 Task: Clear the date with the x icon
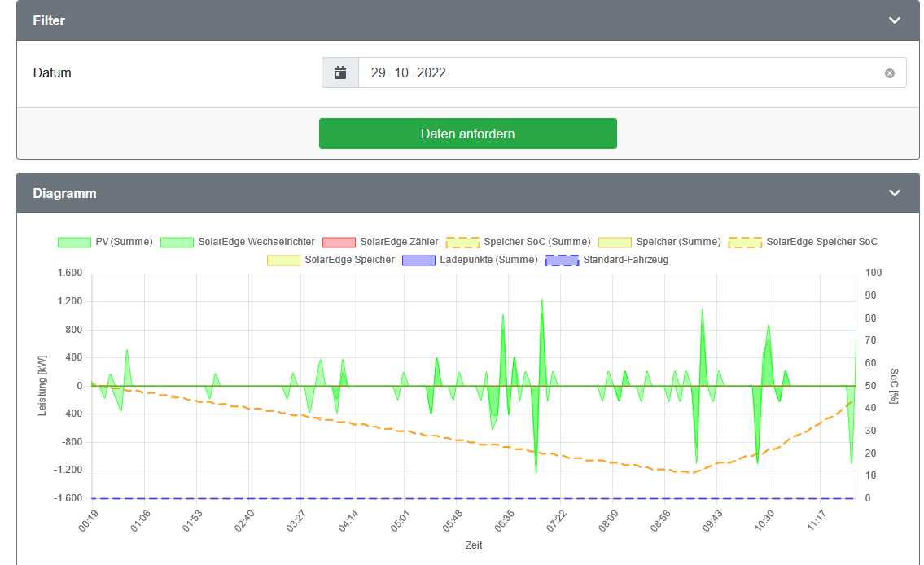[x=889, y=73]
